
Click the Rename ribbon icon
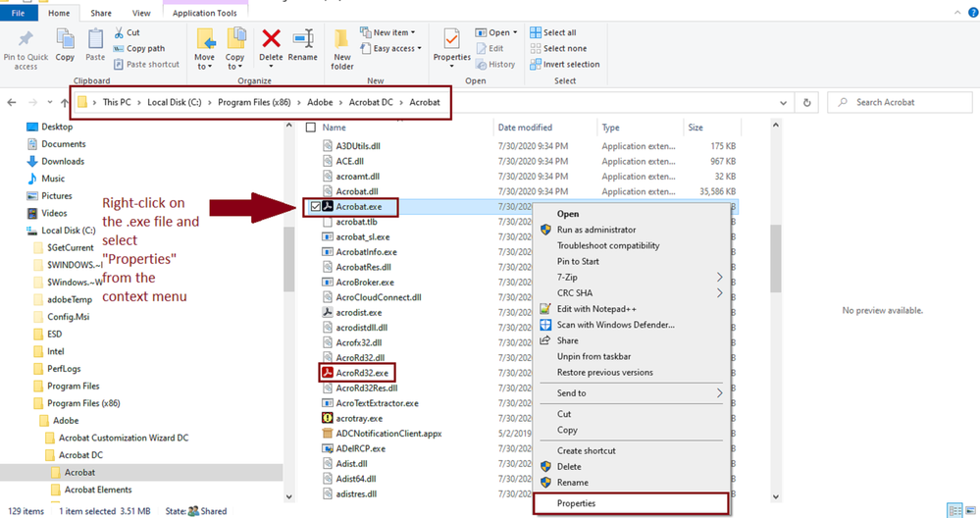[303, 38]
